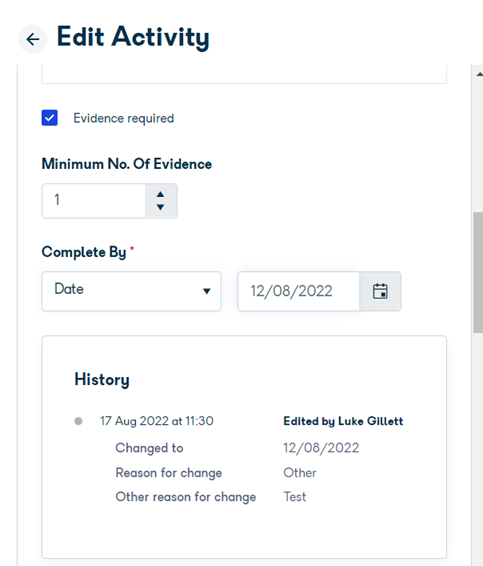Open the calendar date picker
This screenshot has width=483, height=566.
tap(380, 291)
